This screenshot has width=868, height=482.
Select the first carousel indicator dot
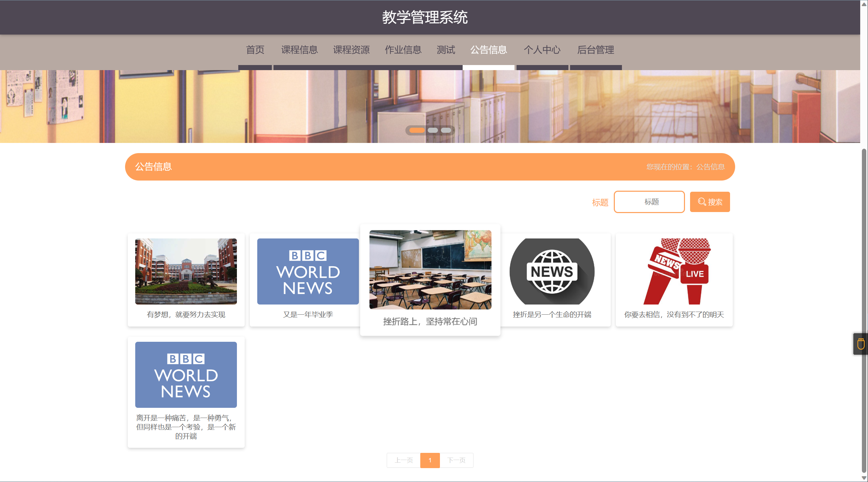417,130
